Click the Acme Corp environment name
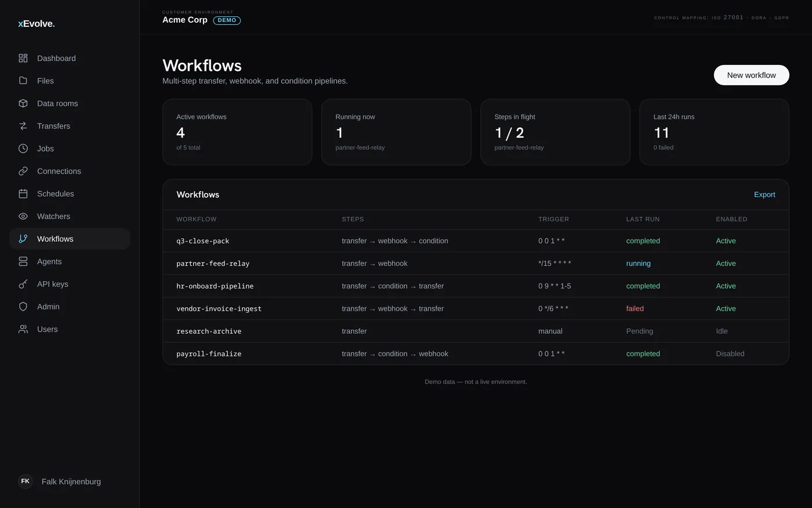Screen dimensions: 812x508 point(184,20)
